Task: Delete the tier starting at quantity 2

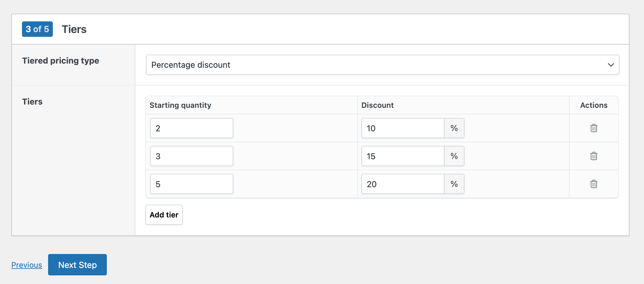Action: pyautogui.click(x=594, y=128)
